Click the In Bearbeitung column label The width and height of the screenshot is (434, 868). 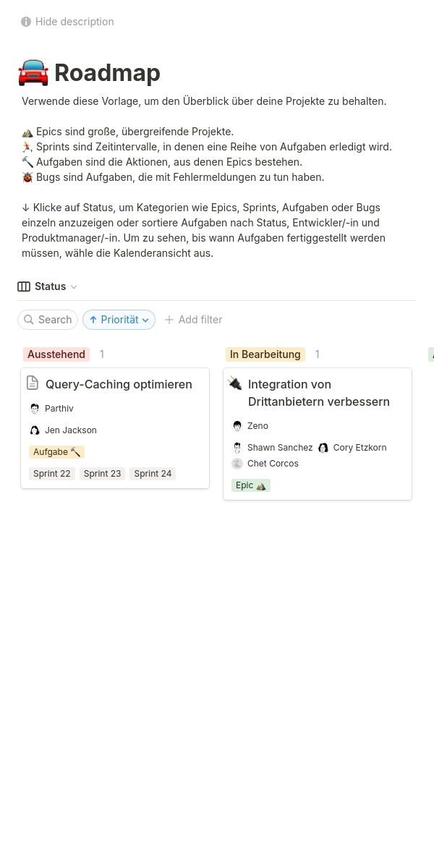point(265,354)
